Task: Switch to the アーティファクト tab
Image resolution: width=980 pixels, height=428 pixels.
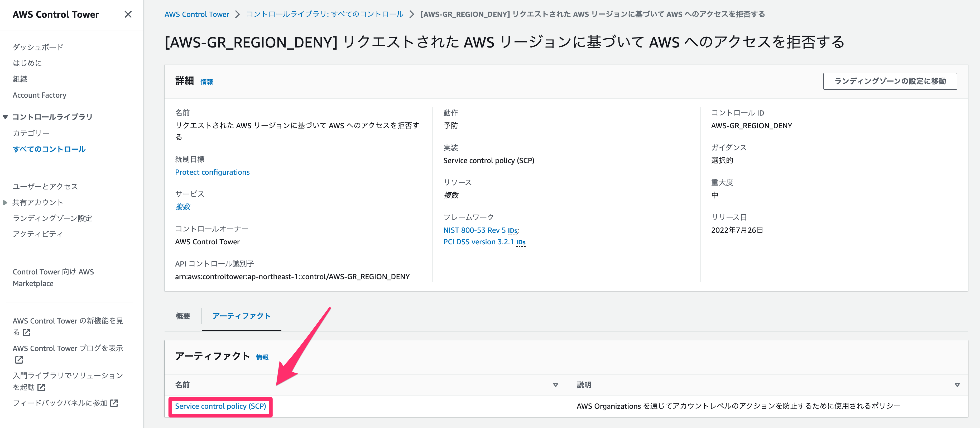Action: [242, 316]
